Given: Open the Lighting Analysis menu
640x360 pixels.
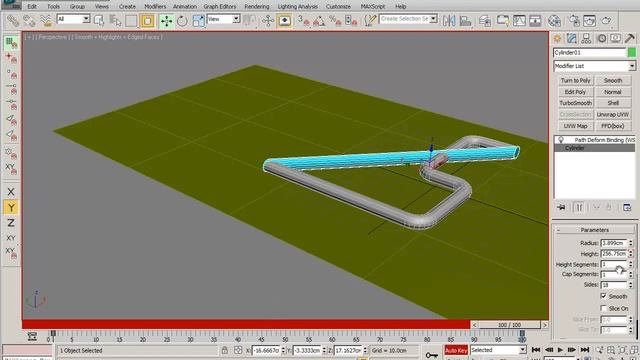Looking at the screenshot, I should [298, 7].
